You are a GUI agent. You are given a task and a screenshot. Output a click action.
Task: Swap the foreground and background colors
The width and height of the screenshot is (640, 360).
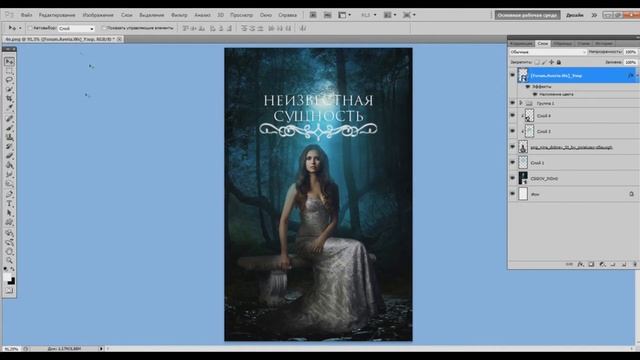(12, 269)
